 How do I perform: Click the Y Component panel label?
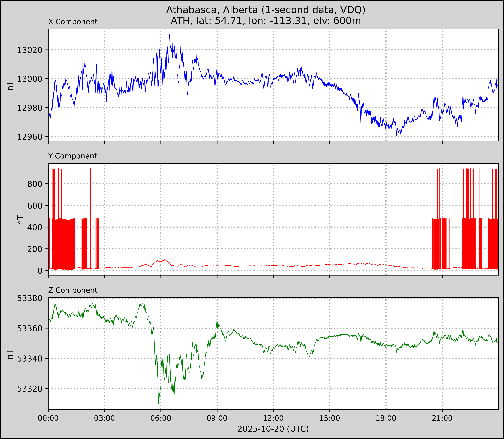(x=73, y=156)
